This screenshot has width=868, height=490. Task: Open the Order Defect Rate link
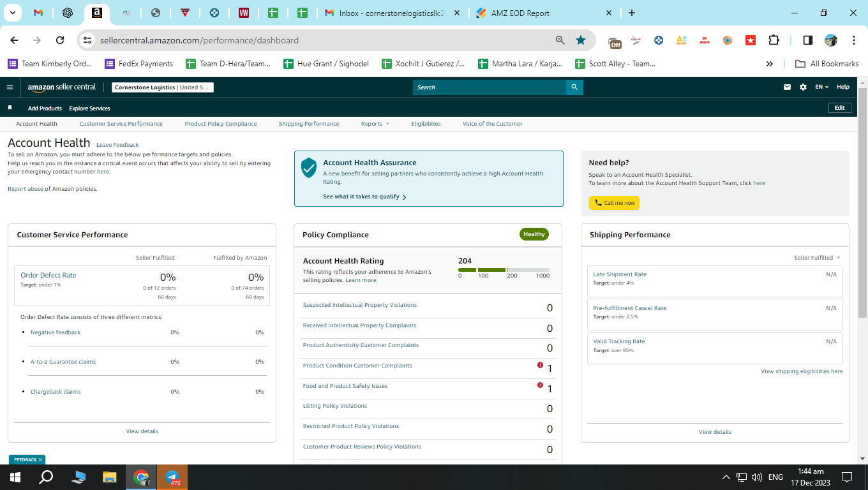(x=48, y=275)
